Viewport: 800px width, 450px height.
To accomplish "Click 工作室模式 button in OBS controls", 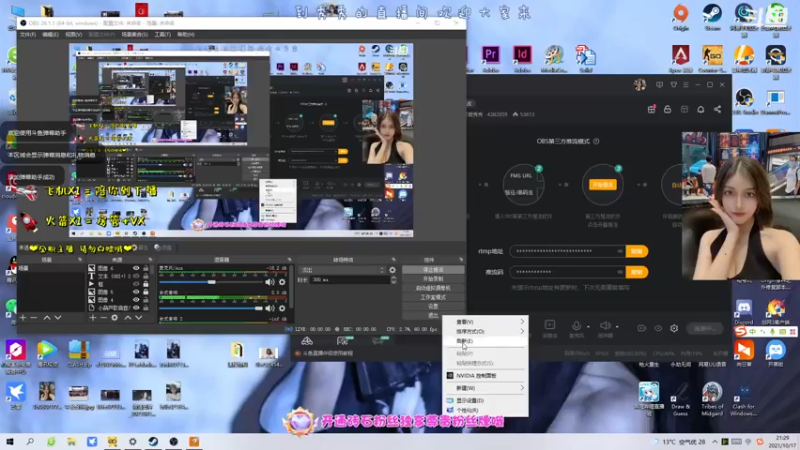I will click(x=433, y=297).
